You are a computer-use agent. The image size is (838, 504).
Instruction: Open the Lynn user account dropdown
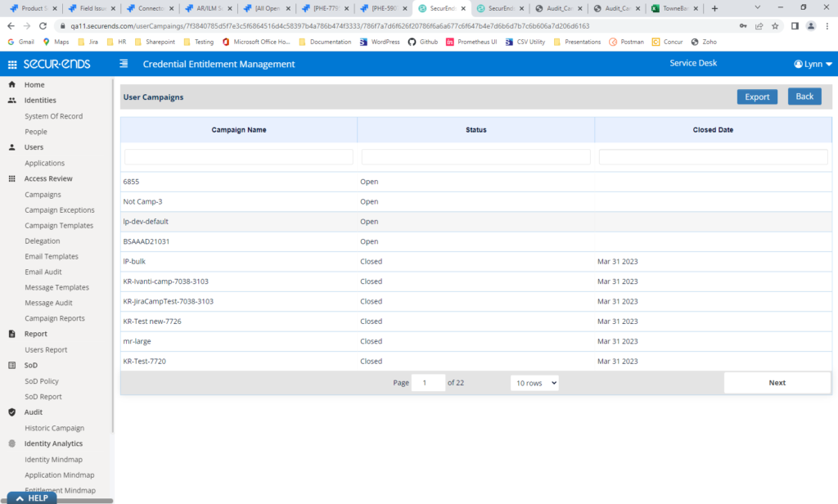[812, 64]
